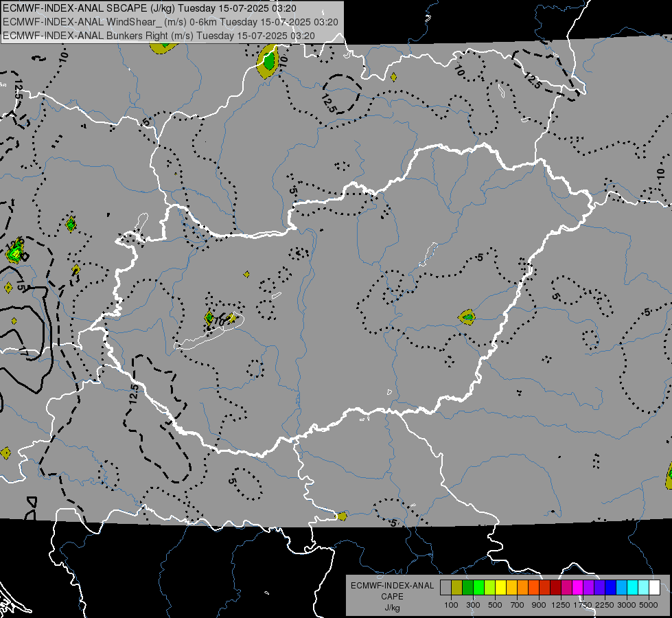Image resolution: width=672 pixels, height=618 pixels.
Task: Click the ECMWF-INDEX-ANAL legend title
Action: coord(392,586)
